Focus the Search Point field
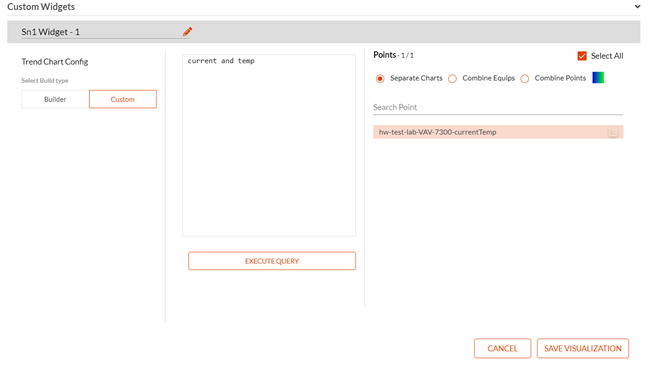 click(x=498, y=108)
